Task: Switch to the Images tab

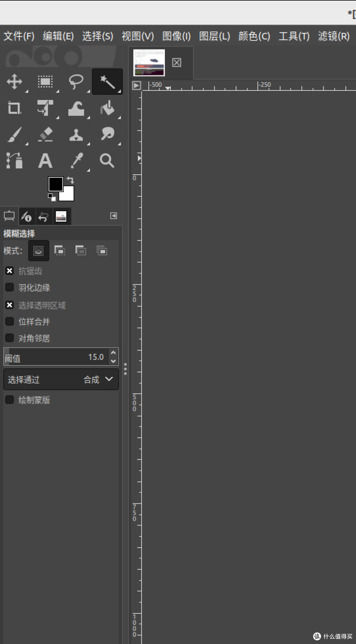Action: 61,217
